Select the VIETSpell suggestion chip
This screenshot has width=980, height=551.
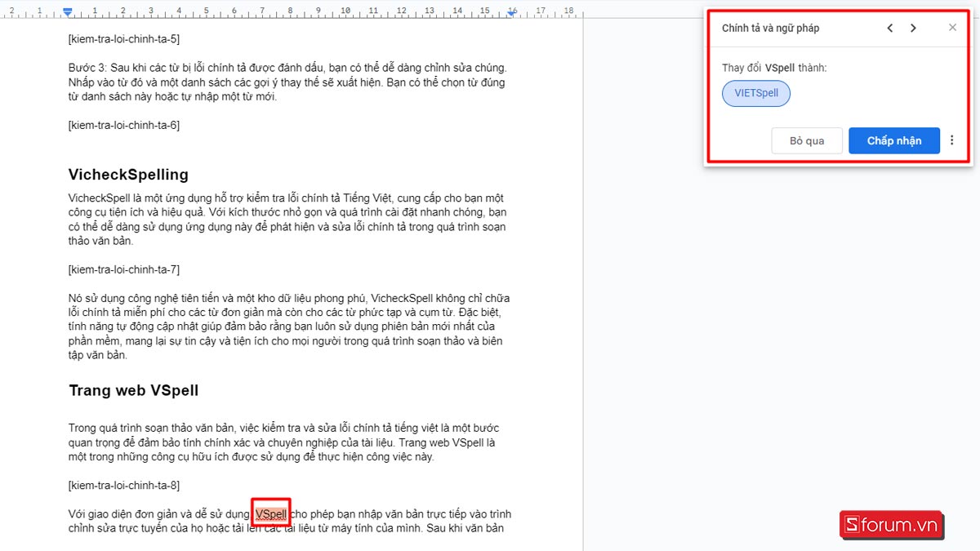pos(756,93)
